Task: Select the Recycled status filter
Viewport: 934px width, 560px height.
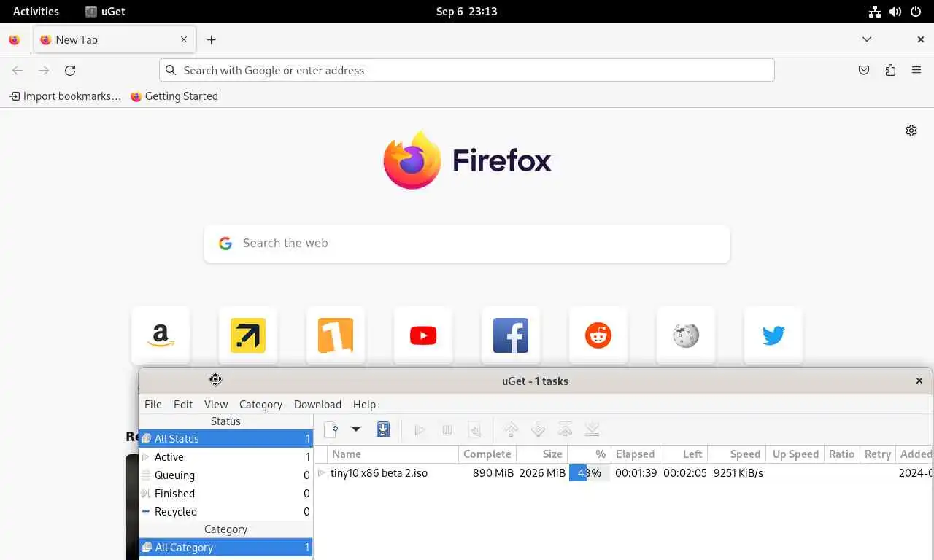Action: point(226,512)
